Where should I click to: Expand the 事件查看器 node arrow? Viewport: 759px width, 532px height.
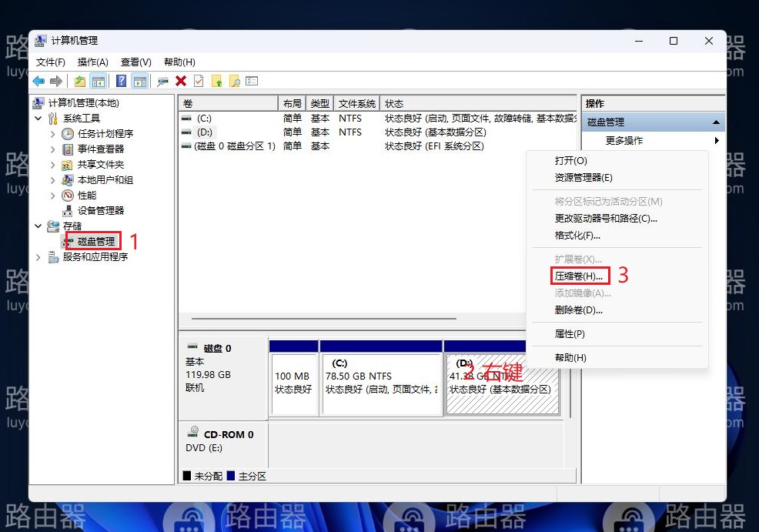pyautogui.click(x=53, y=149)
